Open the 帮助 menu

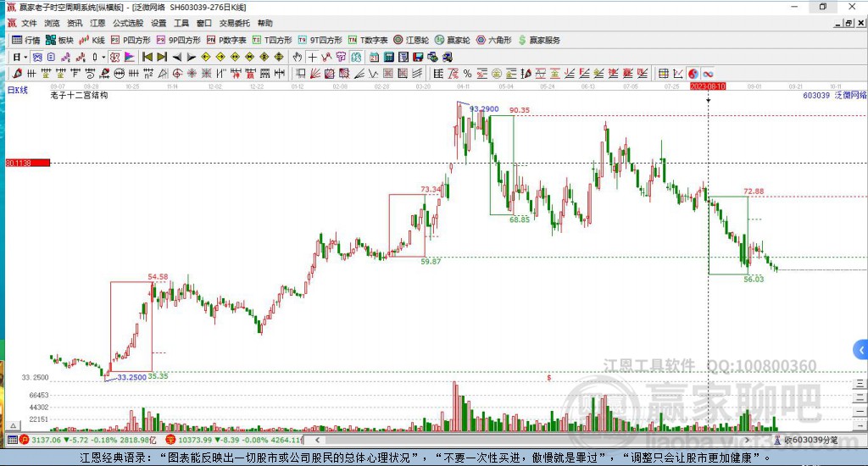[265, 23]
